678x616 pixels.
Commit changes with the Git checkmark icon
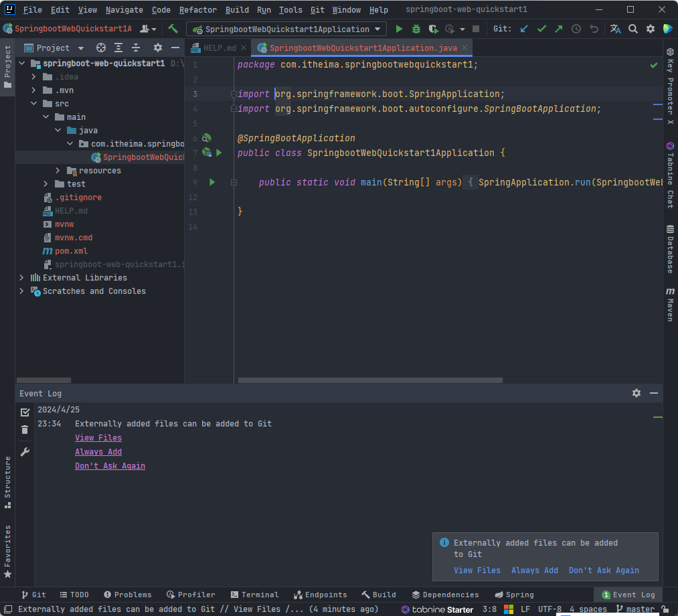coord(541,29)
